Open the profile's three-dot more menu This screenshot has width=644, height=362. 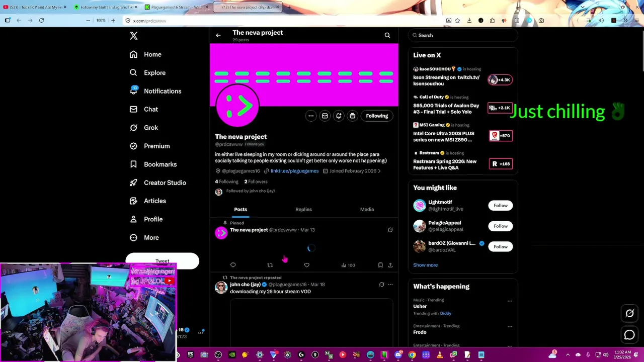[311, 116]
